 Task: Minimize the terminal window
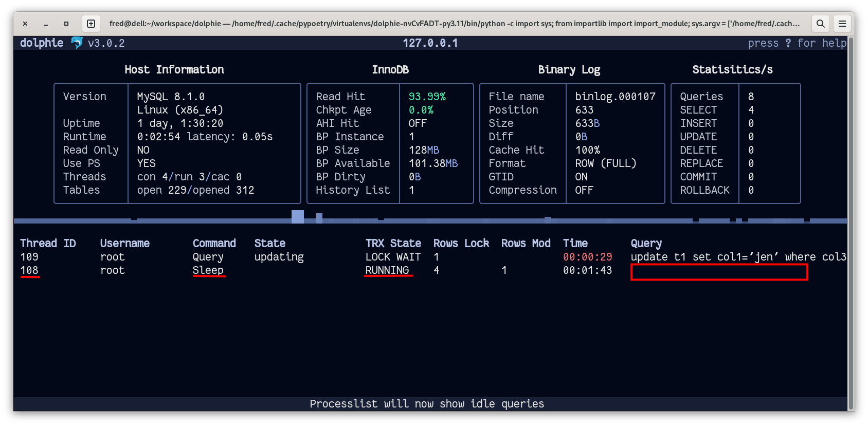pyautogui.click(x=46, y=24)
